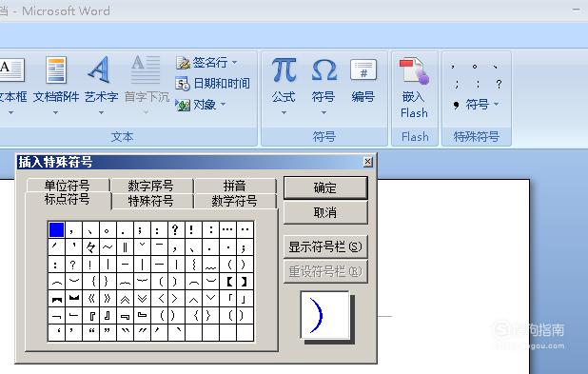Expand the Object (对象) dropdown arrow

pos(224,104)
